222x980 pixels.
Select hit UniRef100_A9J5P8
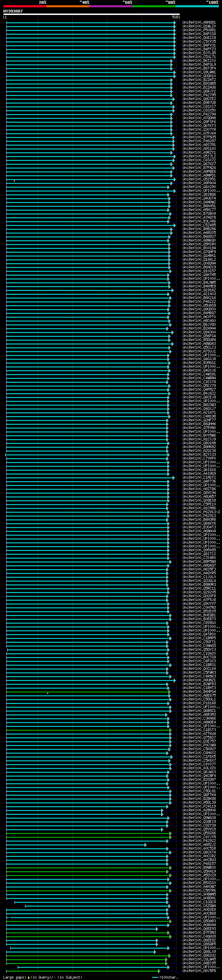click(199, 971)
